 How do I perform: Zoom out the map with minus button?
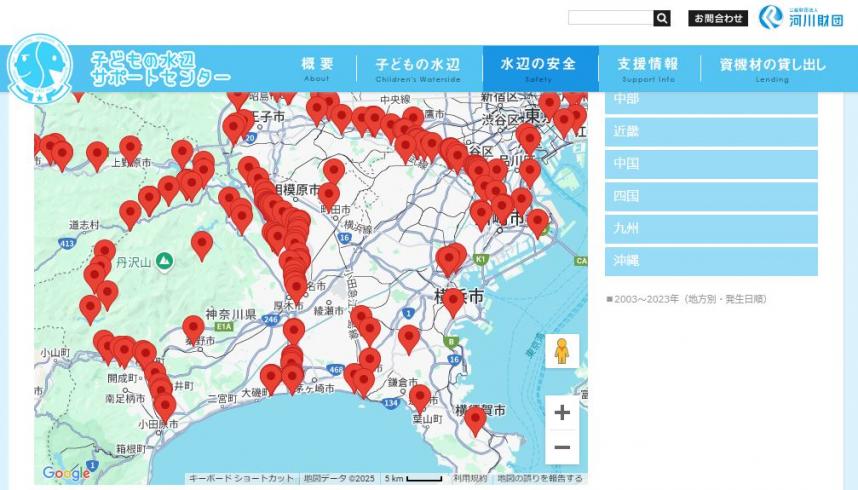click(562, 447)
